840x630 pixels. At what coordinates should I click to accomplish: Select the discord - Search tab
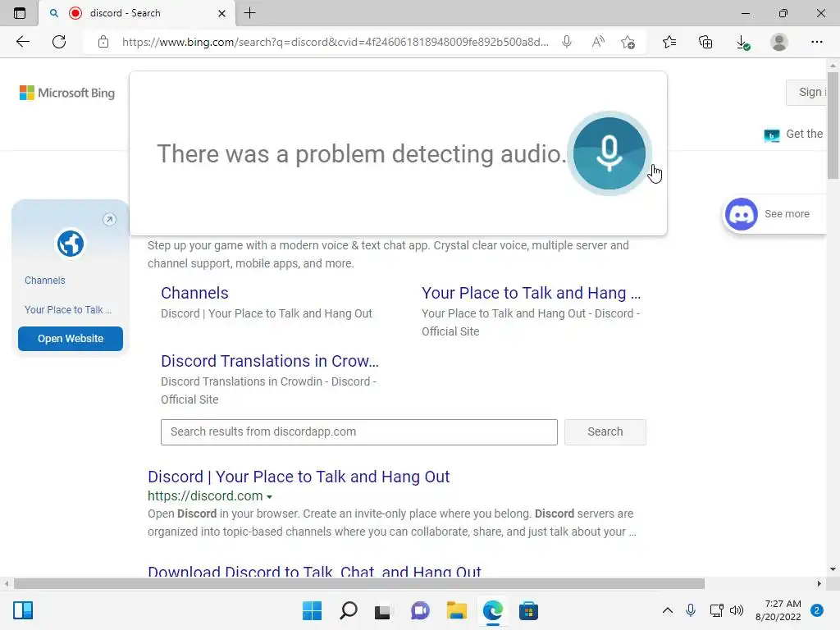pos(137,13)
